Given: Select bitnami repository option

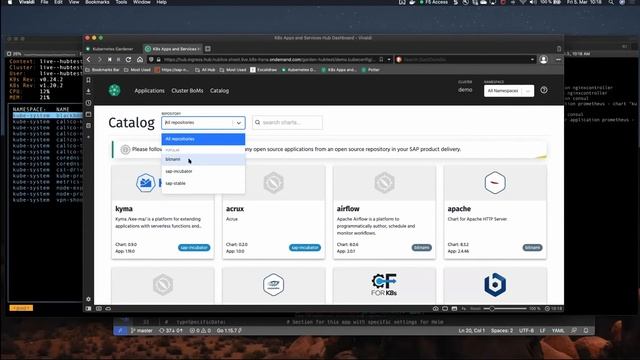Looking at the screenshot, I should (203, 159).
